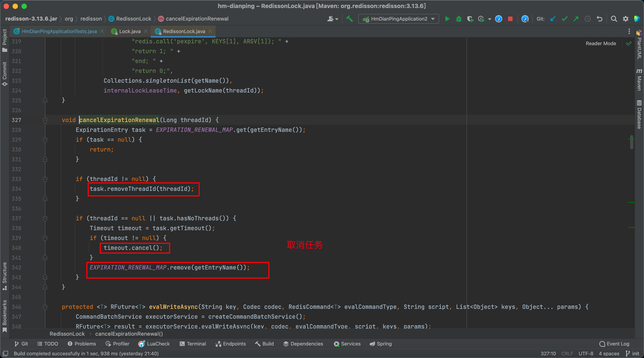This screenshot has width=644, height=358.
Task: Open the three-dot menu for editor tabs
Action: coord(629,31)
